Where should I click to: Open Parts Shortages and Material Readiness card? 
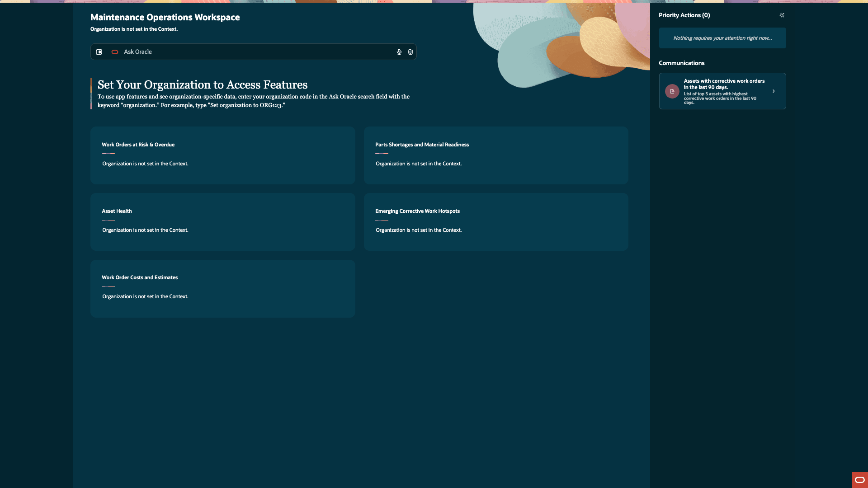click(x=495, y=155)
